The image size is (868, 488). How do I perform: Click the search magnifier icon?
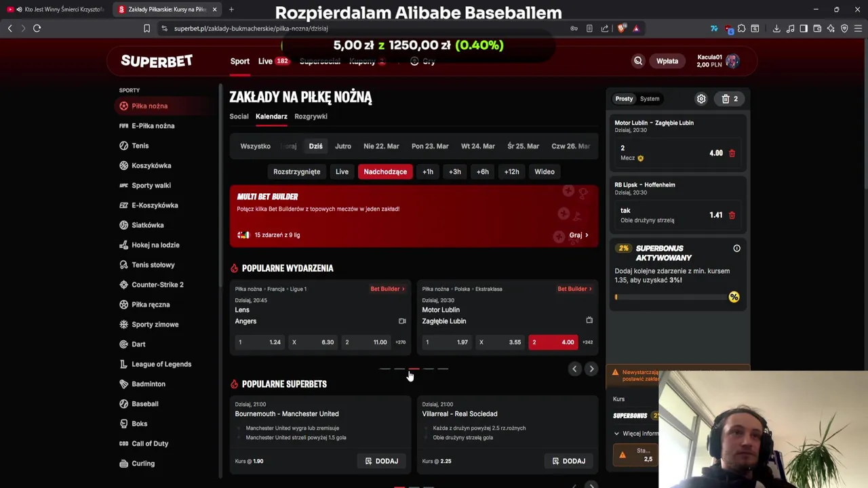tap(638, 61)
